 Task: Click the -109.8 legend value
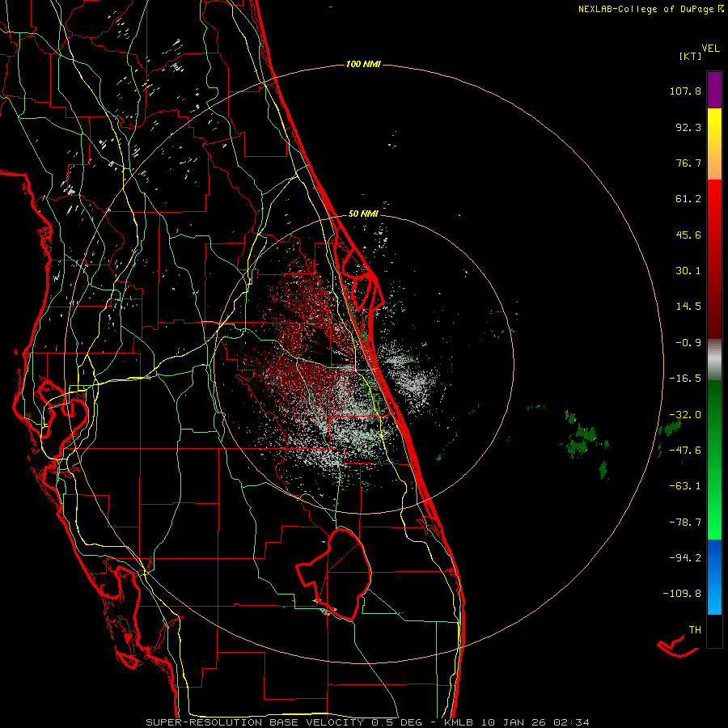click(682, 594)
